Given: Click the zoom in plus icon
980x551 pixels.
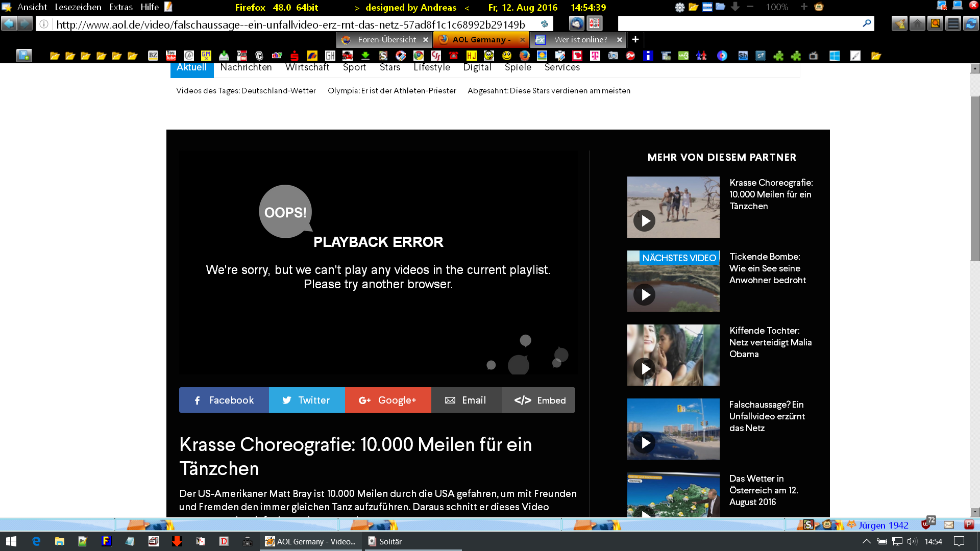Looking at the screenshot, I should [x=804, y=7].
